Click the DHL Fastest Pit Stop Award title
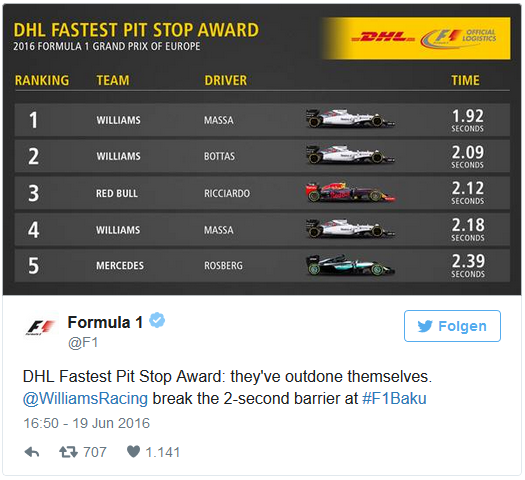The width and height of the screenshot is (525, 480). (136, 30)
